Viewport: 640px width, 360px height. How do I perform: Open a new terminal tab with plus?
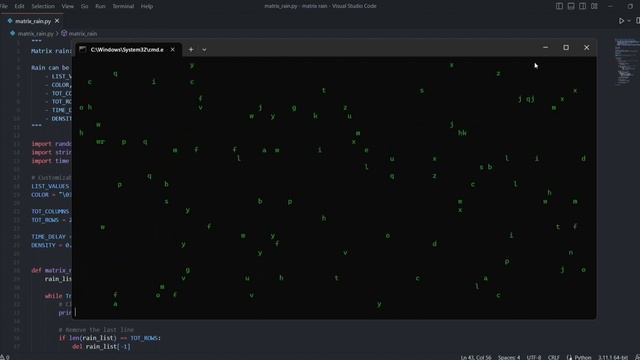click(x=191, y=49)
